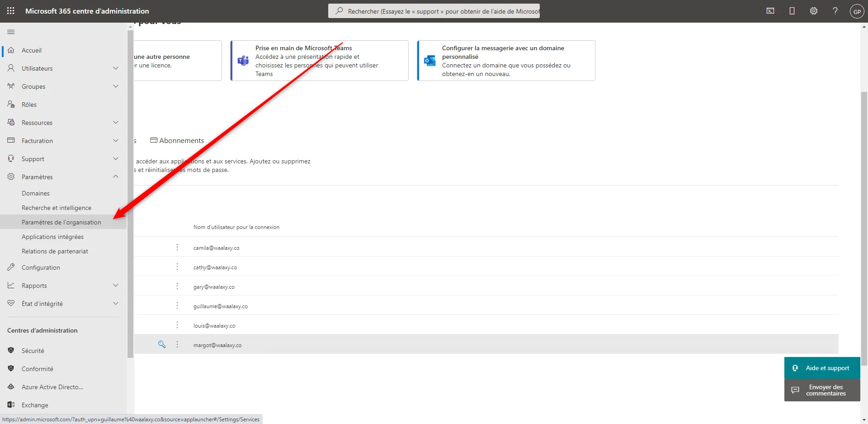This screenshot has height=424, width=868.
Task: Click the Accueil home icon
Action: click(11, 50)
